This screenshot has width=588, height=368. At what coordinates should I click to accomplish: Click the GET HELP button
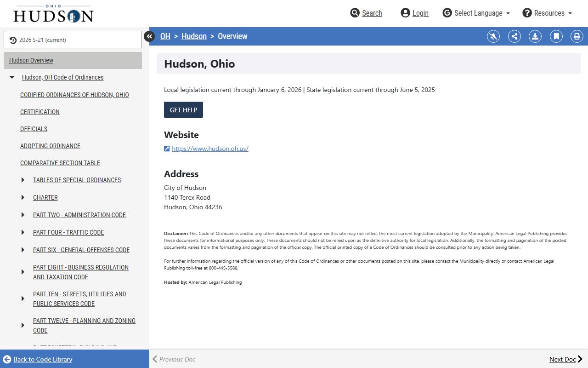tap(183, 109)
